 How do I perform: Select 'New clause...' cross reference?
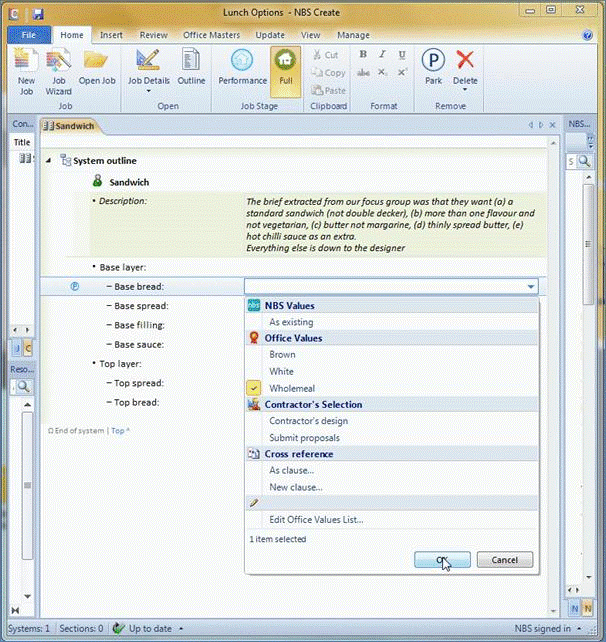pyautogui.click(x=296, y=487)
